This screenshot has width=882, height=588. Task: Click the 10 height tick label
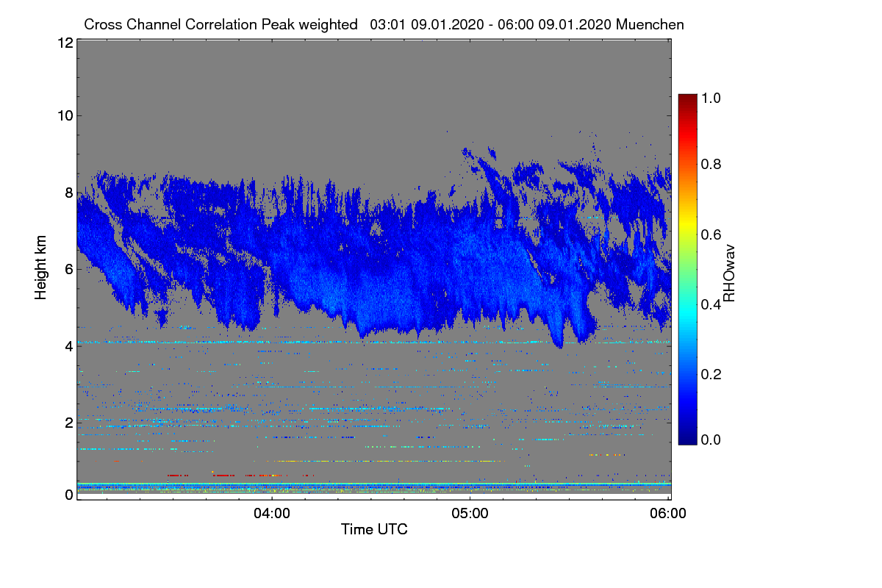click(x=65, y=115)
